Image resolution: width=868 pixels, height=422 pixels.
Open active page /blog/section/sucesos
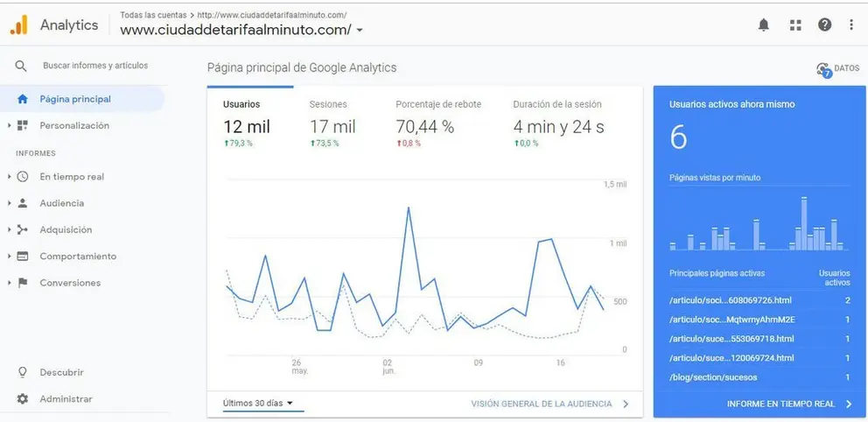(713, 377)
